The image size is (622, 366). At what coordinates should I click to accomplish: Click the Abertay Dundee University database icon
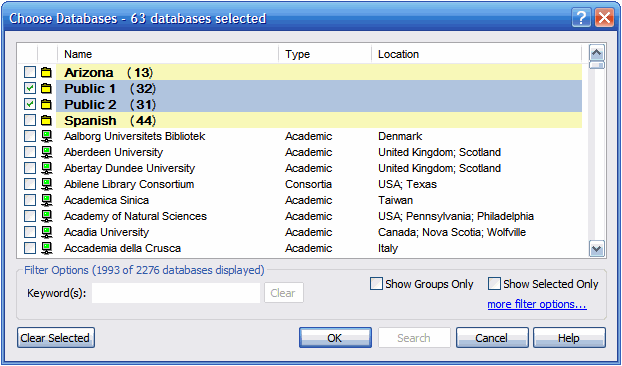pos(47,168)
